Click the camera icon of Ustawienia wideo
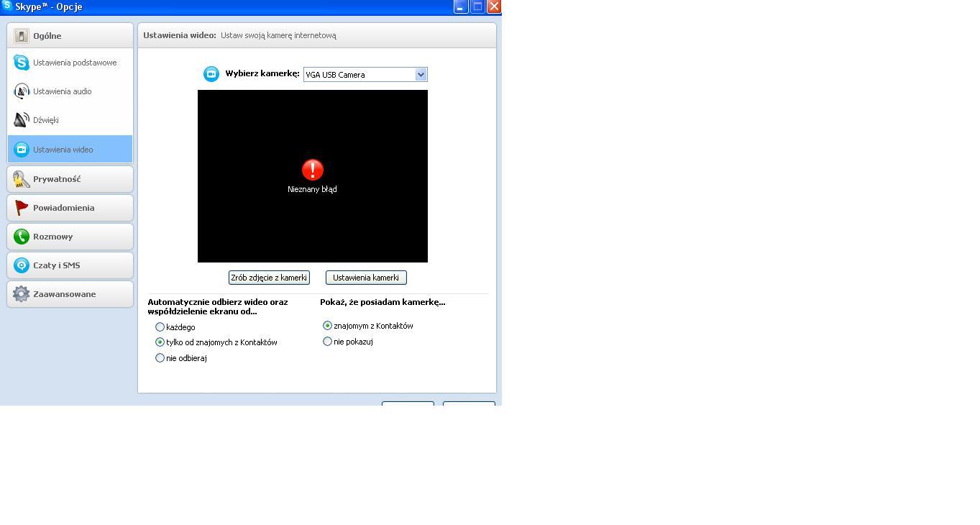The height and width of the screenshot is (525, 980). coord(22,150)
